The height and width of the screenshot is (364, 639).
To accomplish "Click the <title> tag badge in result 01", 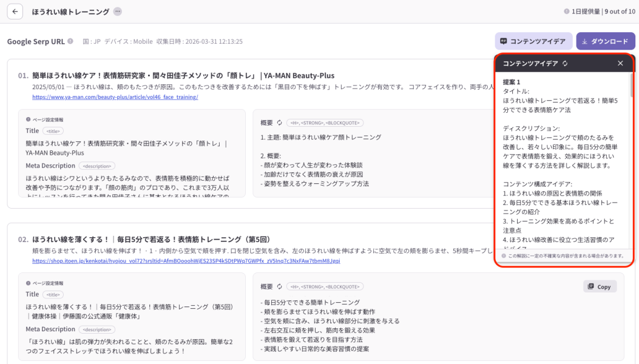I will pyautogui.click(x=53, y=131).
